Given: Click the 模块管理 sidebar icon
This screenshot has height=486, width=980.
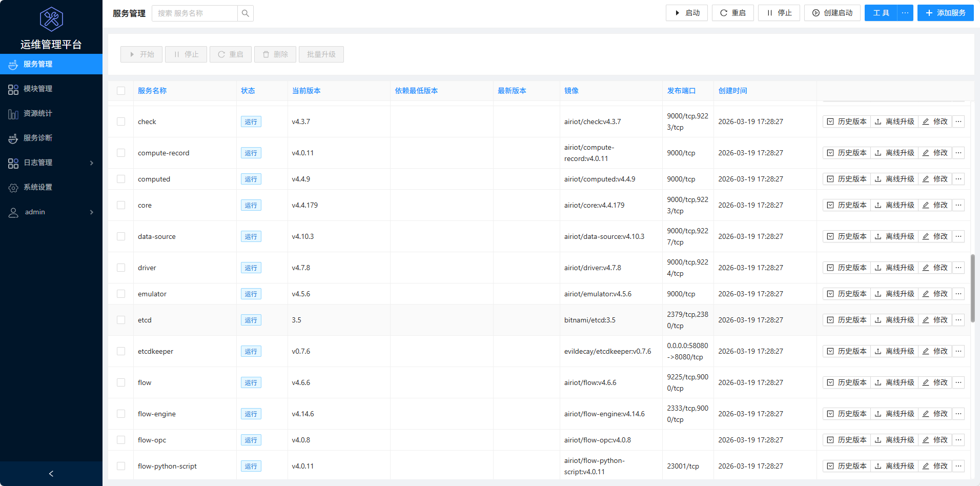Looking at the screenshot, I should 13,89.
